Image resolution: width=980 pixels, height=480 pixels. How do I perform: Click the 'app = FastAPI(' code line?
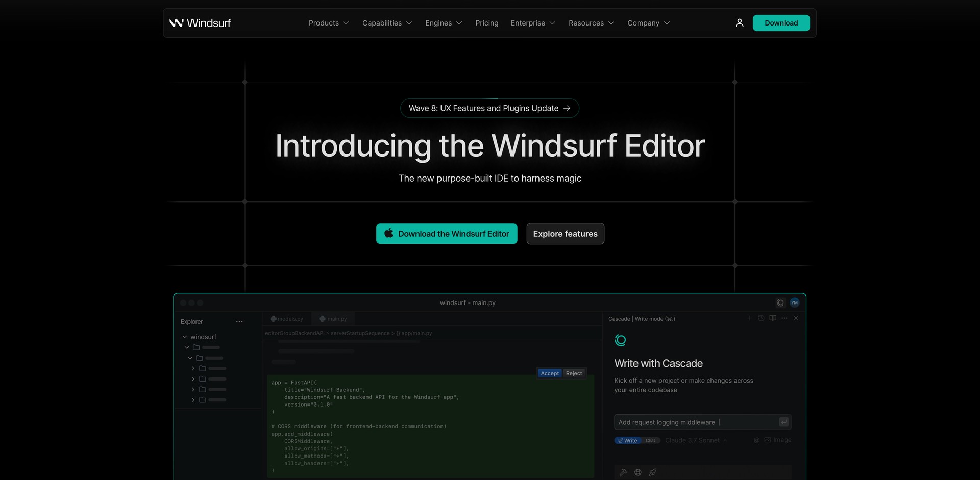tap(294, 383)
